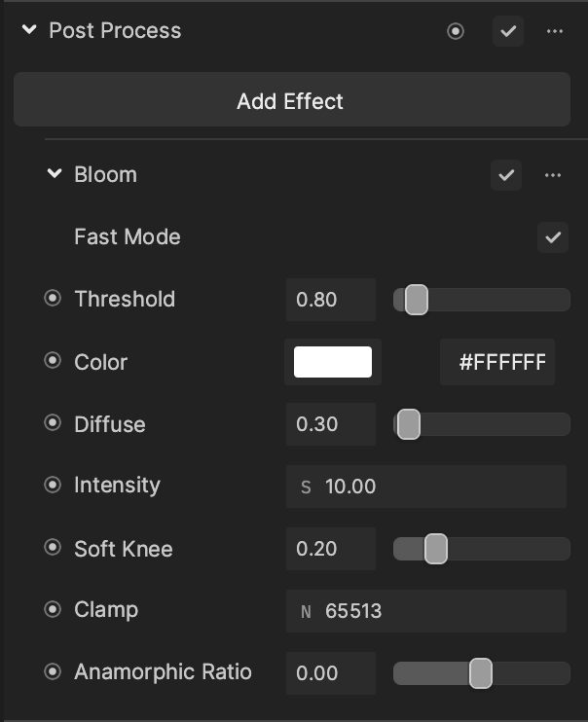Uncheck the Fast Mode checkbox
This screenshot has height=722, width=588.
(x=553, y=237)
